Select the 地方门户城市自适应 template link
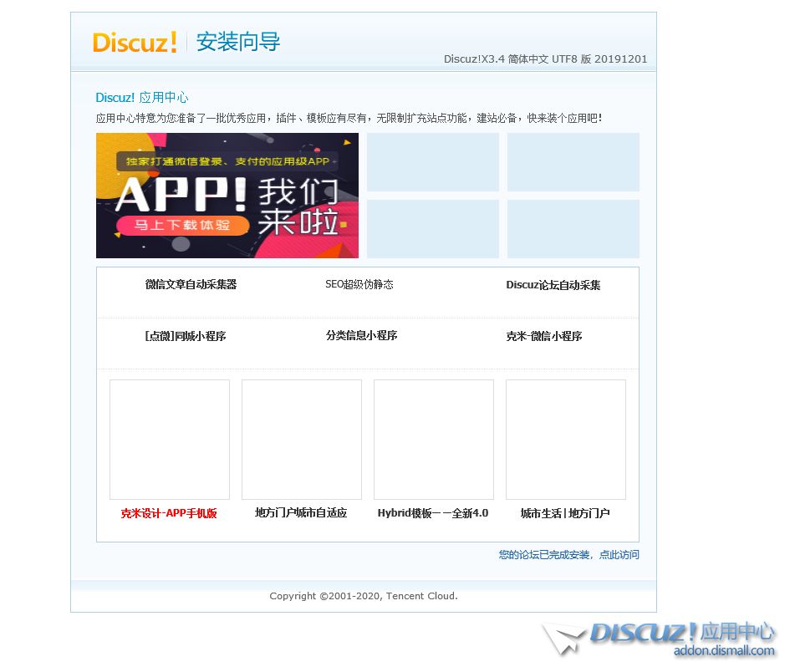The height and width of the screenshot is (672, 790). pyautogui.click(x=301, y=513)
